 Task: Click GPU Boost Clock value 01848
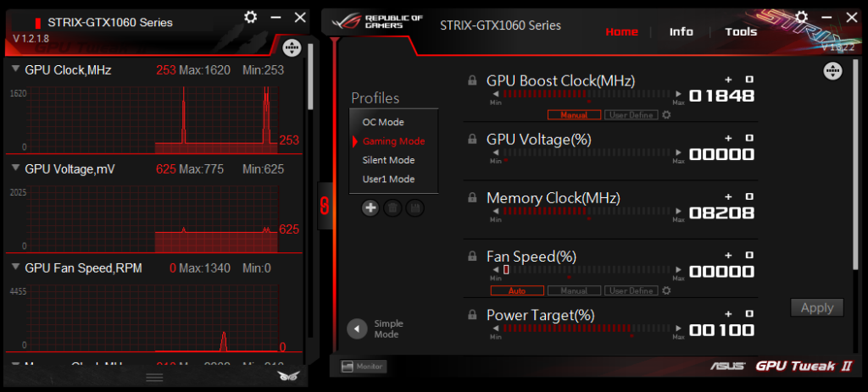[x=721, y=97]
